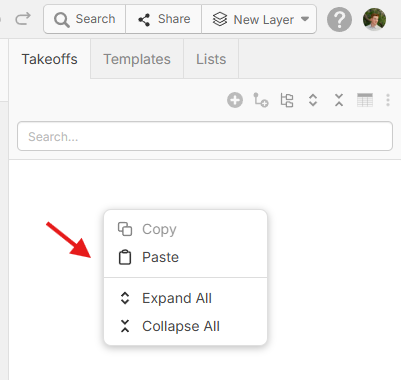Image resolution: width=401 pixels, height=380 pixels.
Task: Switch to the Templates tab
Action: click(137, 59)
